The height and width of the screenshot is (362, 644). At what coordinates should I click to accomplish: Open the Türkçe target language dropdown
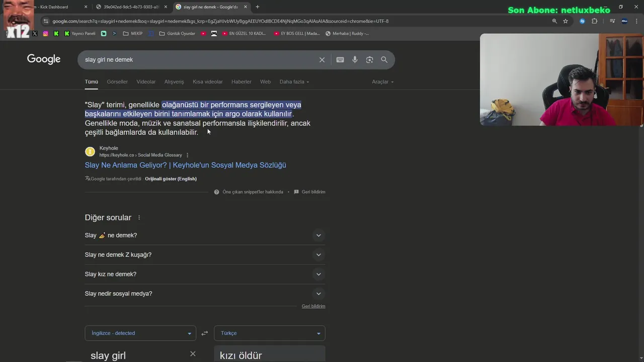click(270, 333)
